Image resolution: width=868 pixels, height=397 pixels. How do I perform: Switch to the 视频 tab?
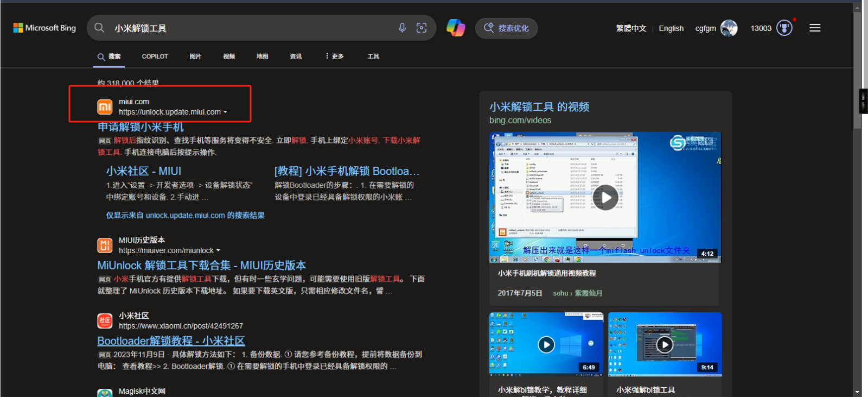[x=229, y=56]
